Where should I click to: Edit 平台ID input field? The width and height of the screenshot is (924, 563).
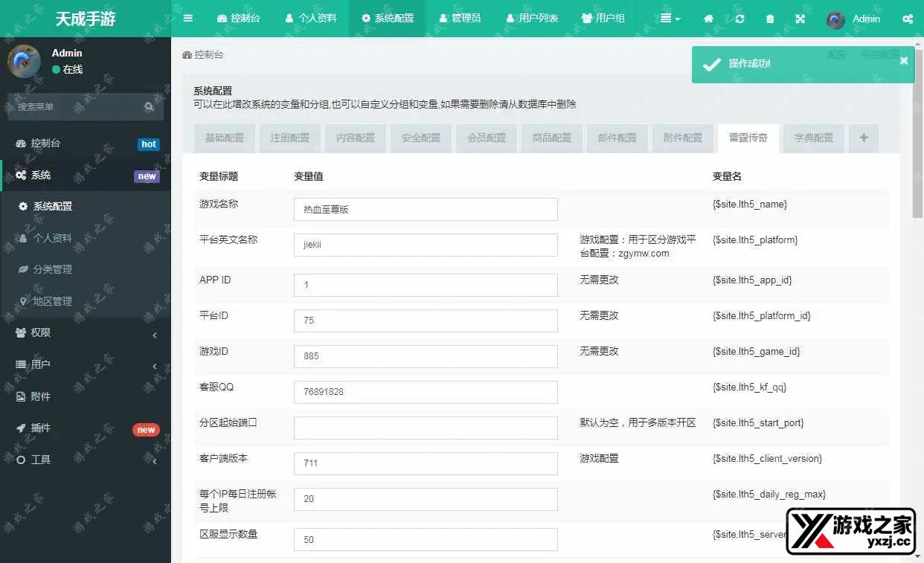tap(426, 321)
